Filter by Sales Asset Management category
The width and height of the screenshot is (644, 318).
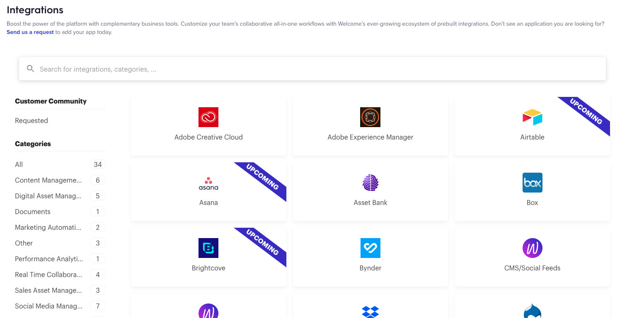61,290
